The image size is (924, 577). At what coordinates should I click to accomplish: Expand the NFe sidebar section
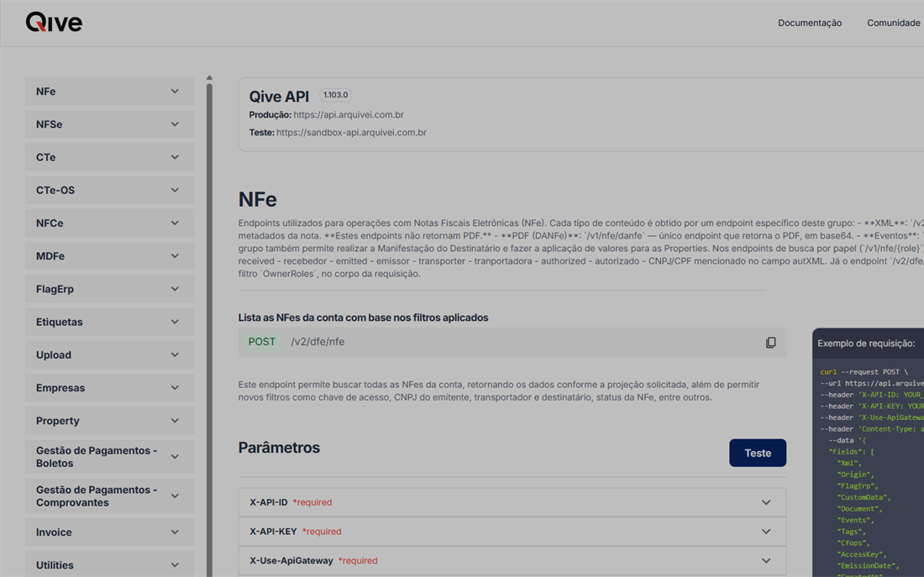tap(109, 92)
